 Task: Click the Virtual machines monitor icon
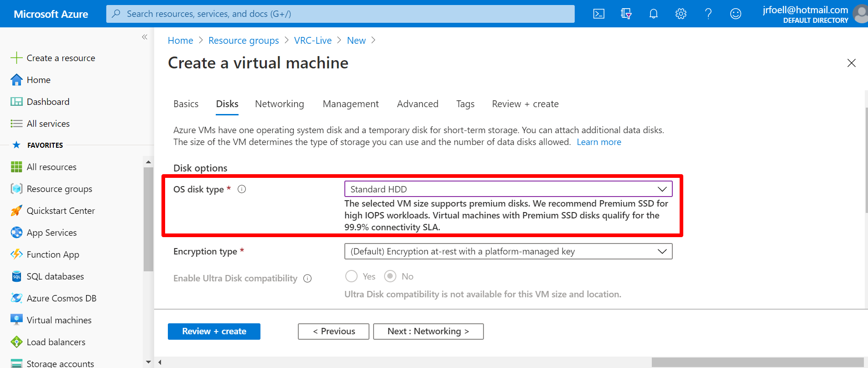(16, 320)
